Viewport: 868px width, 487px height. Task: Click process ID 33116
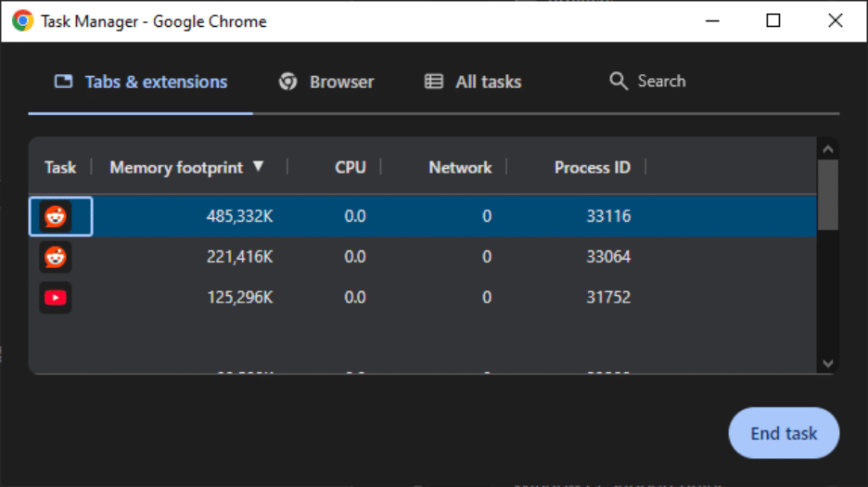[608, 216]
